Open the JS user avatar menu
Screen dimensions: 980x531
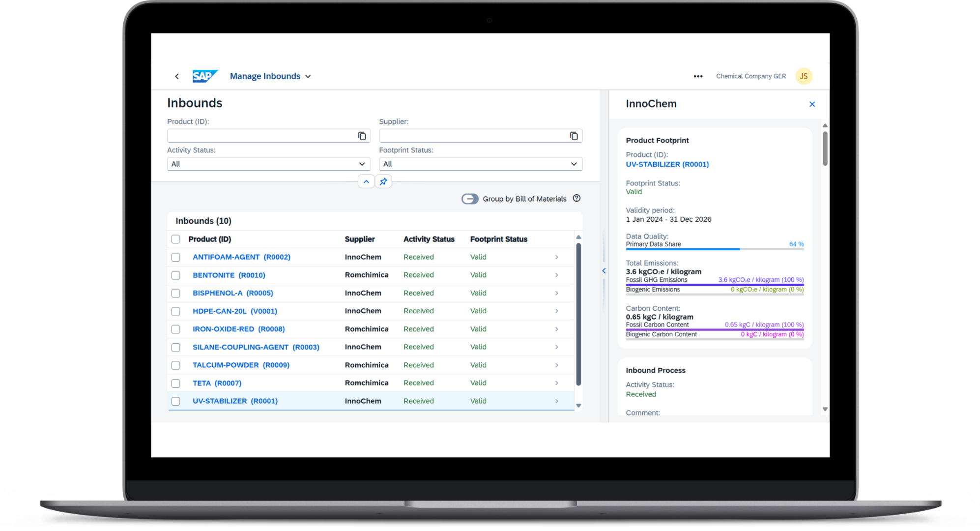click(x=804, y=76)
